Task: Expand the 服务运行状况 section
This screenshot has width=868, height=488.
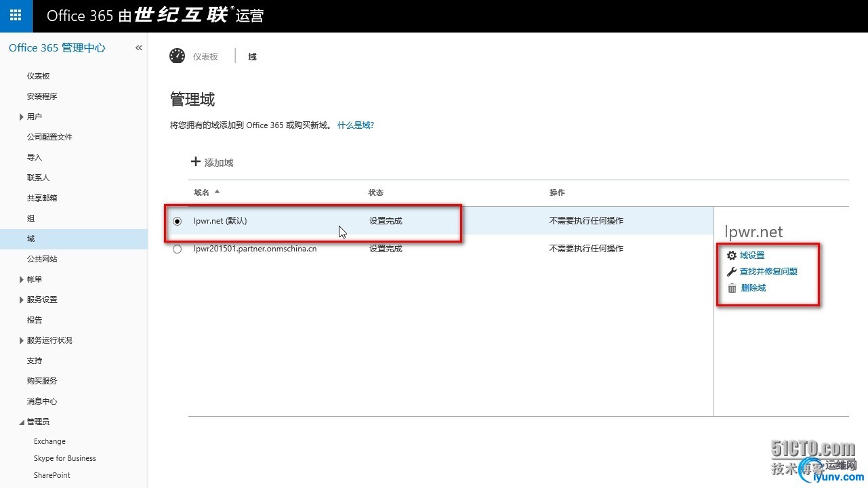Action: coord(22,340)
